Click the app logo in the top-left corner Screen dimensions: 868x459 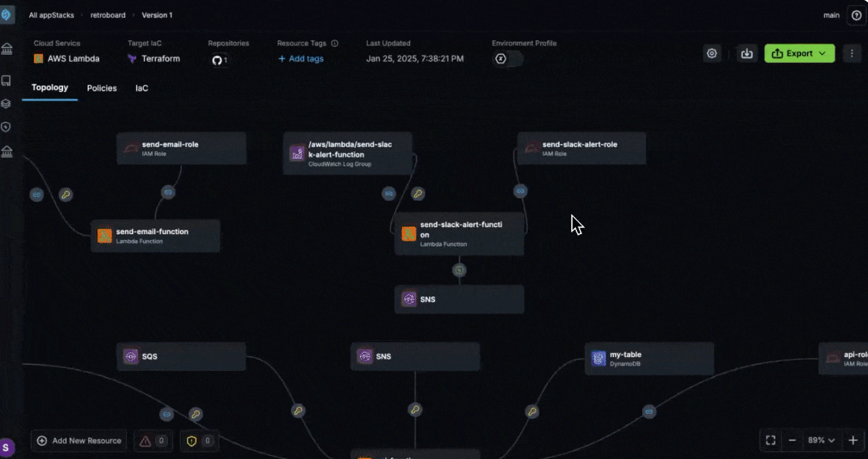click(x=7, y=15)
